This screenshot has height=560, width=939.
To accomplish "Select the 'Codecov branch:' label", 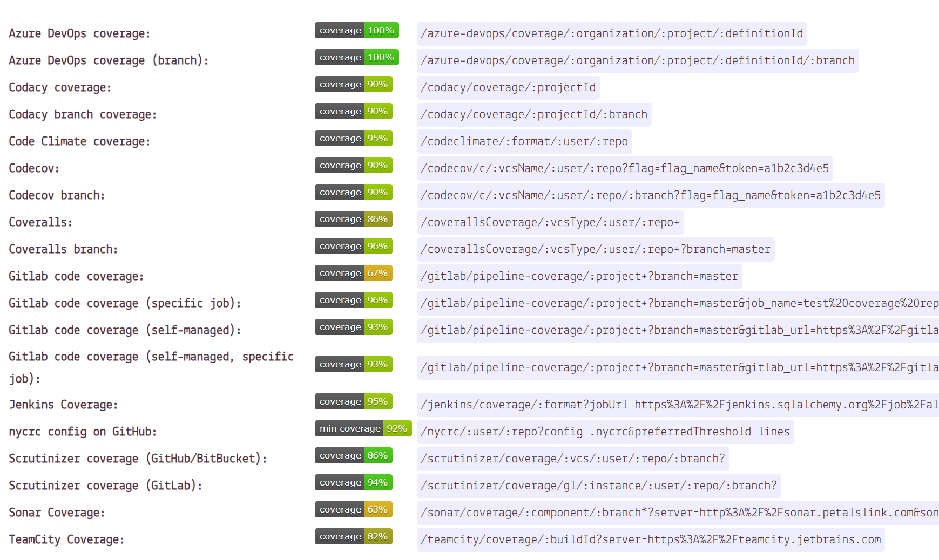I will coord(57,195).
